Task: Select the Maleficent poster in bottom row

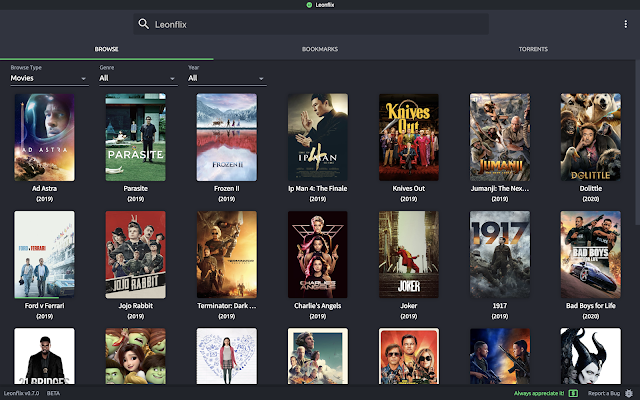Action: [591, 356]
